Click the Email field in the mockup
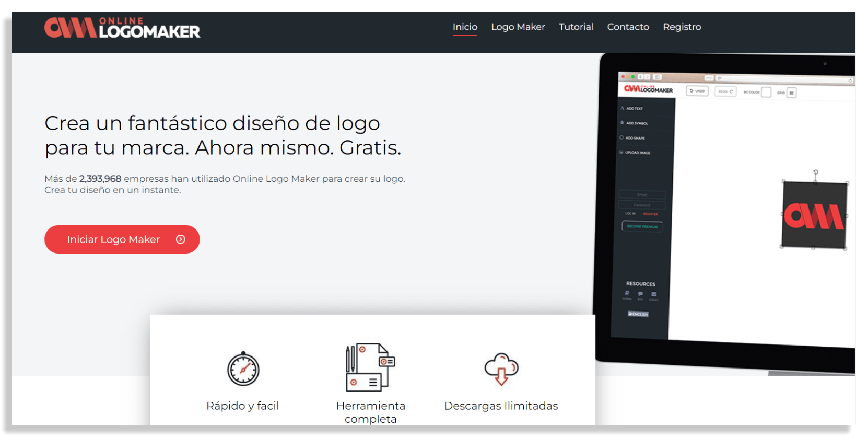The image size is (868, 437). click(x=642, y=194)
